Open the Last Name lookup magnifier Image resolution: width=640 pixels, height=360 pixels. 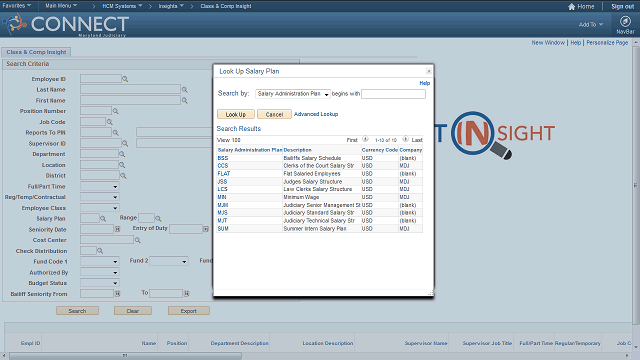point(184,90)
